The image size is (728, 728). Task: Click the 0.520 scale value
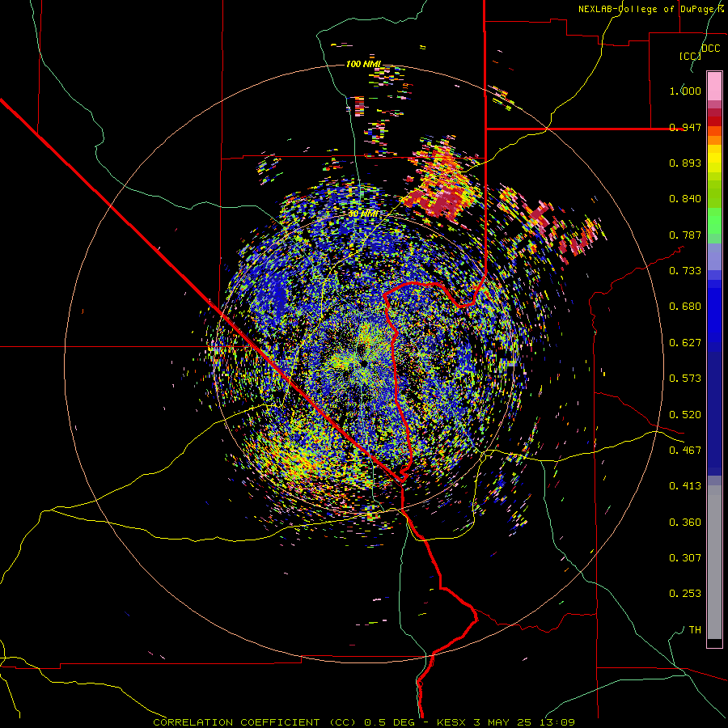coord(685,415)
